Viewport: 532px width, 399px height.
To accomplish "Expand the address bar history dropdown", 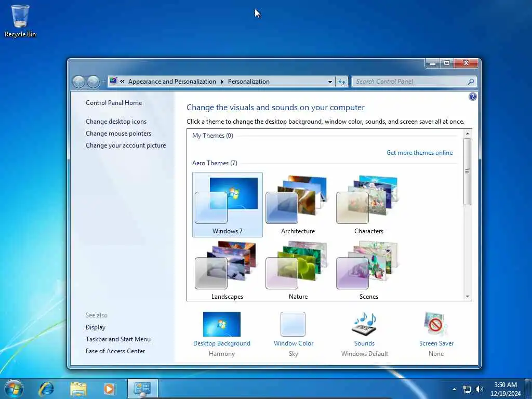I will coord(330,82).
